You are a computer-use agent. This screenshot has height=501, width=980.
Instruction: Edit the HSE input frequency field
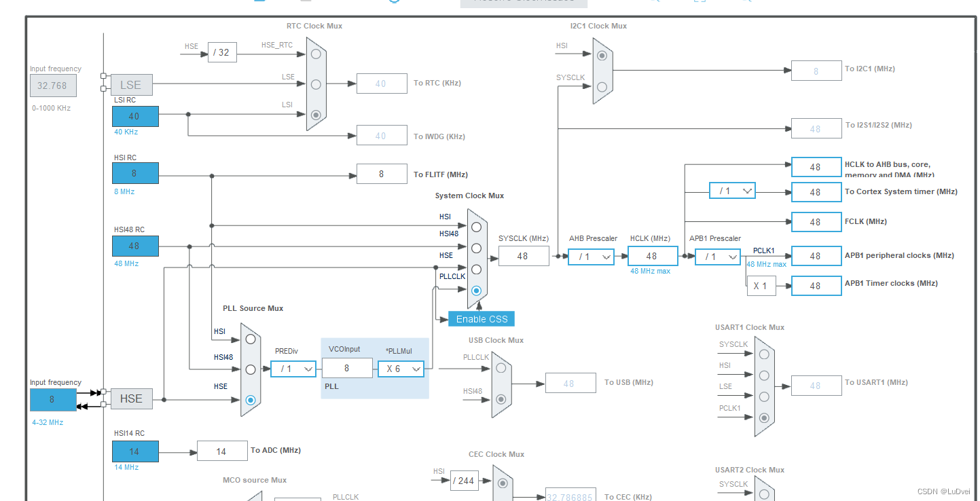(x=52, y=400)
